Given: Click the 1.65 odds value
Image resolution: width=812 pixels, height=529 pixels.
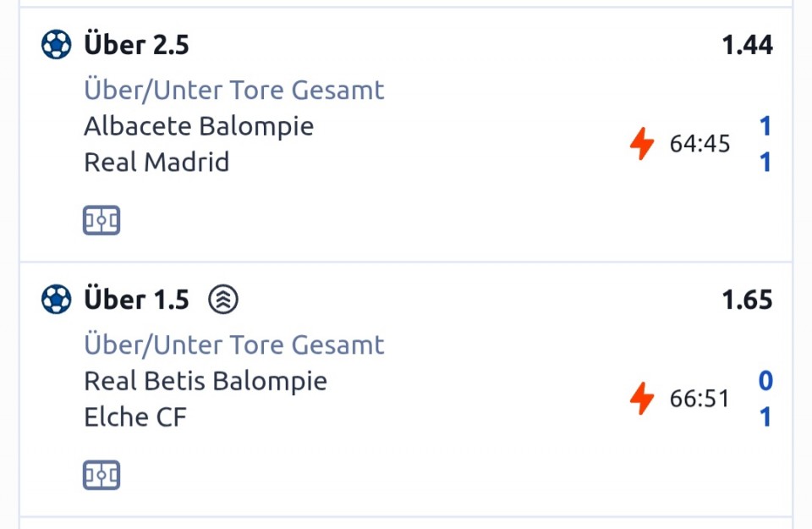Looking at the screenshot, I should (747, 300).
